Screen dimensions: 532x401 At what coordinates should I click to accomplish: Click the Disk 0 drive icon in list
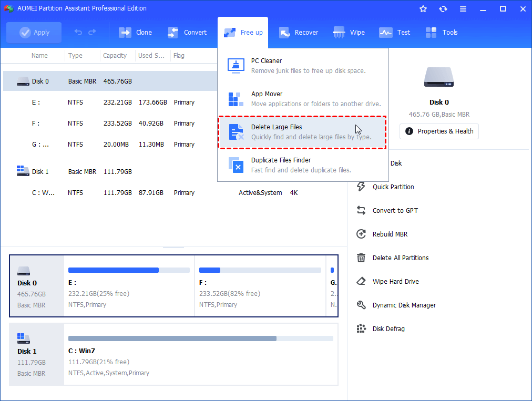pyautogui.click(x=23, y=81)
